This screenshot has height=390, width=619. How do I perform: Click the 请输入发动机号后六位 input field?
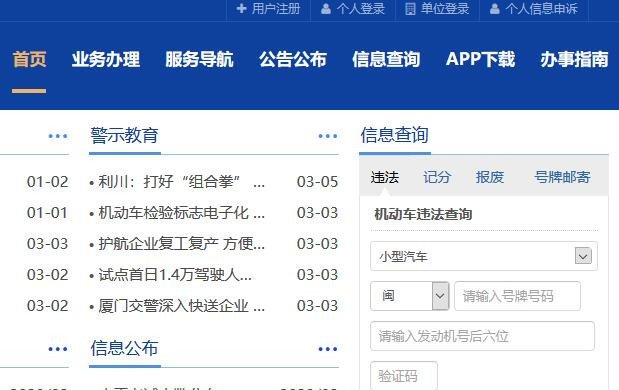pos(482,336)
